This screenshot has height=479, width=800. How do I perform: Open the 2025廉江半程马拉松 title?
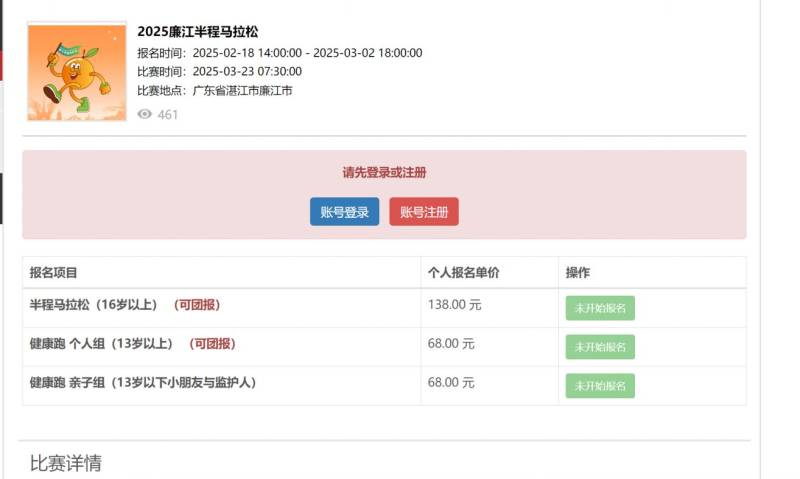198,32
